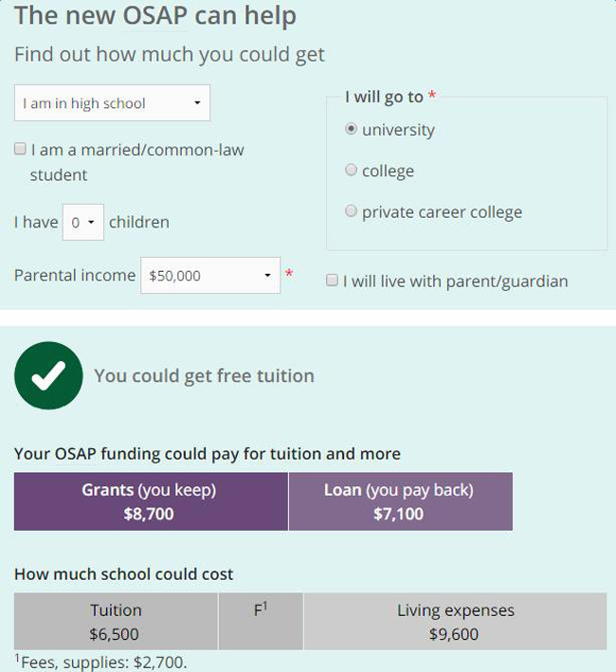
Task: Choose the college radio option
Action: [x=351, y=171]
